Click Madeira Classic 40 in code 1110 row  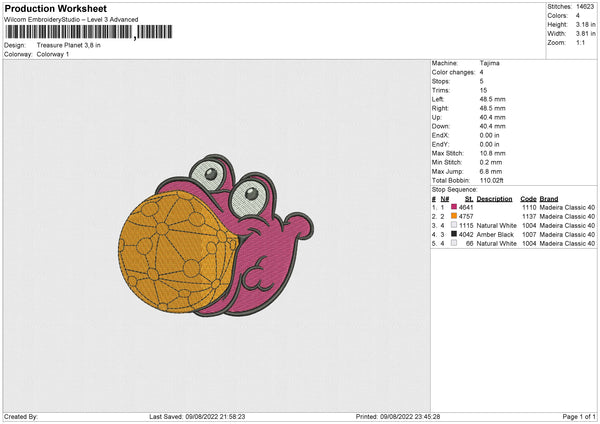coord(567,207)
